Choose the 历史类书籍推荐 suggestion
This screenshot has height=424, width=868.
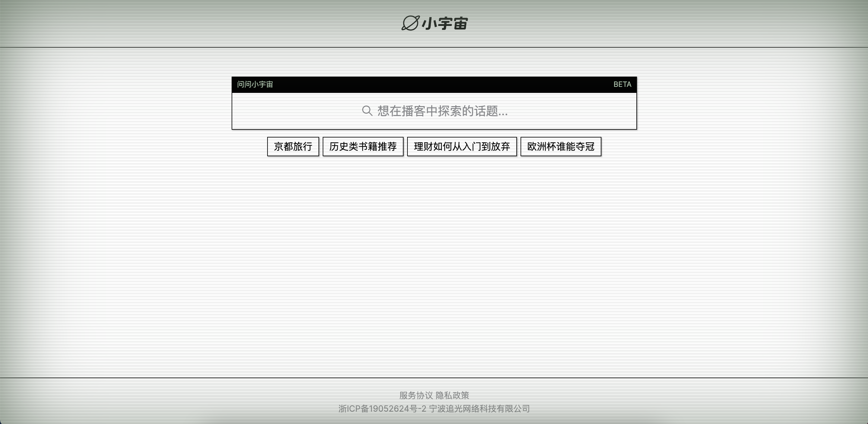363,147
